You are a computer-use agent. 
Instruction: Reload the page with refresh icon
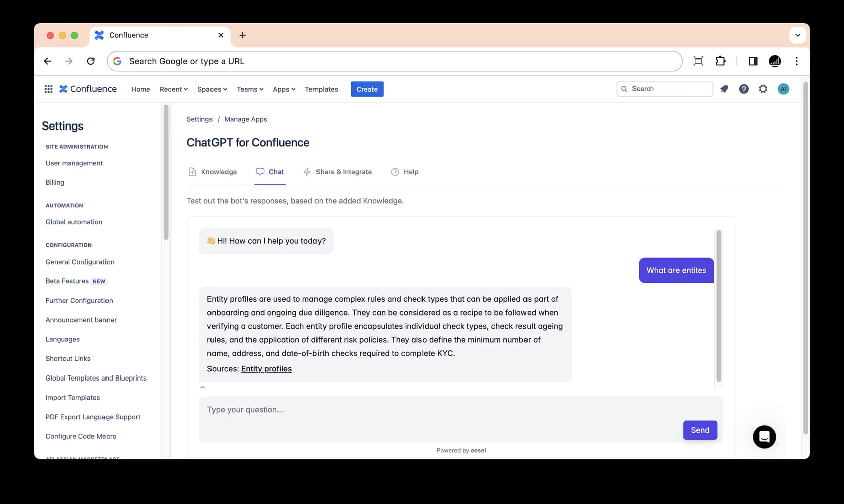[x=91, y=61]
